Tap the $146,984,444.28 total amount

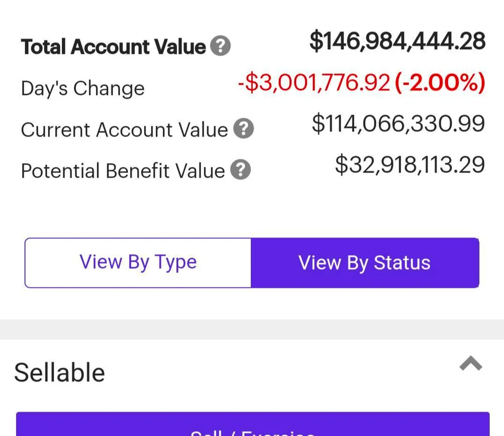coord(397,41)
